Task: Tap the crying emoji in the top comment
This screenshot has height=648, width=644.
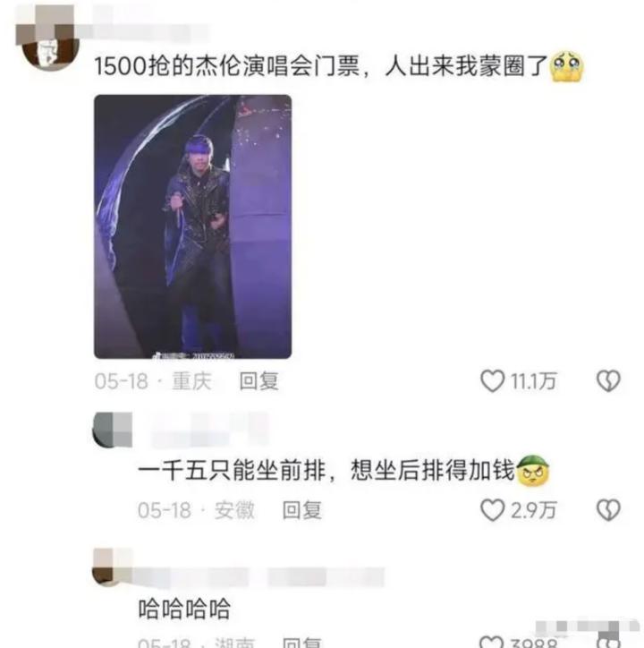Action: [x=566, y=66]
